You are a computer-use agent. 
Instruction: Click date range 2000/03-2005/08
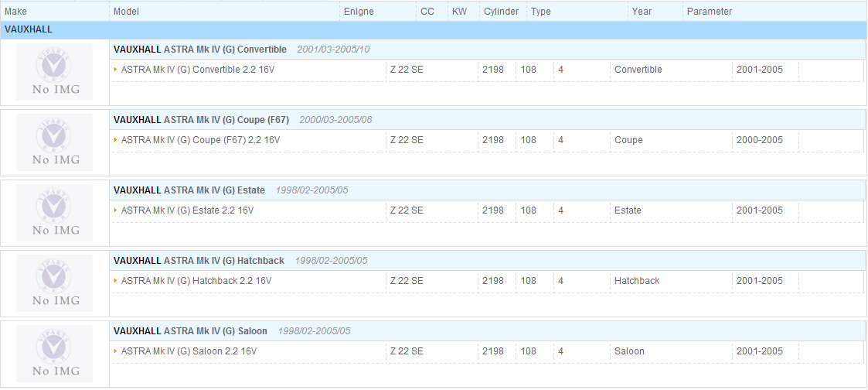(335, 120)
